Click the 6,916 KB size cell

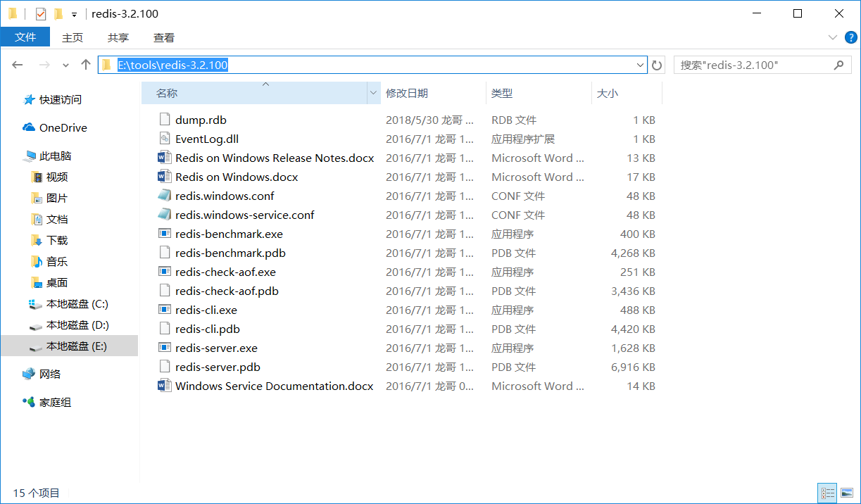click(633, 367)
